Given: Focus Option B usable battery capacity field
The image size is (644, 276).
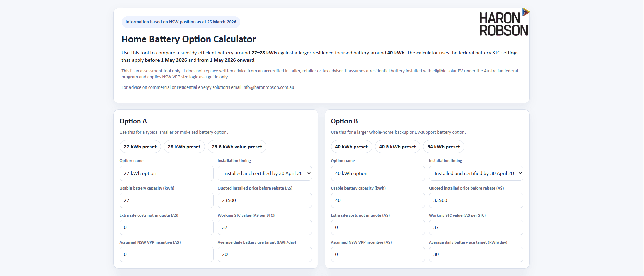Looking at the screenshot, I should pos(378,200).
